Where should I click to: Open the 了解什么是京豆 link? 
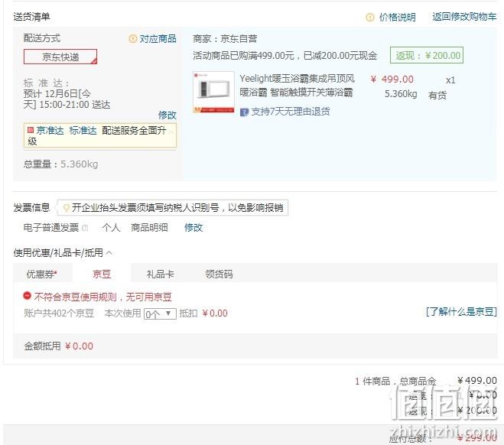click(461, 311)
